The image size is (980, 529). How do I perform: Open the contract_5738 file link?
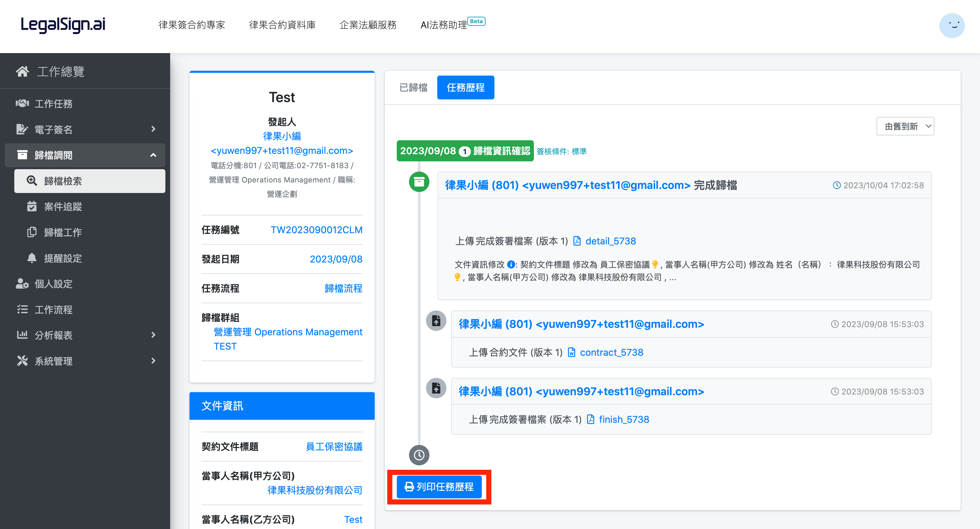coord(611,352)
